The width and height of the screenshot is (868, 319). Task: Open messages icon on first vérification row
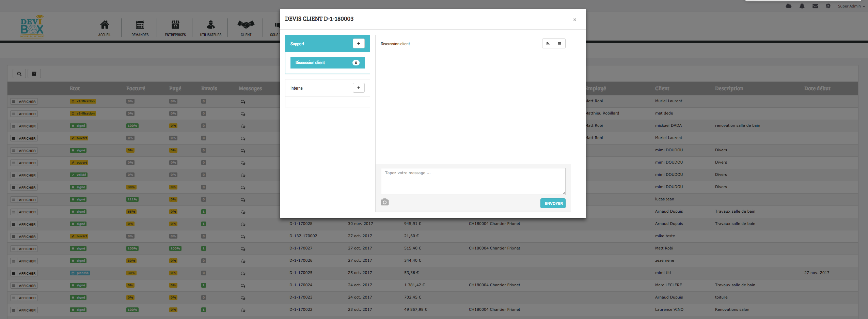pos(243,102)
